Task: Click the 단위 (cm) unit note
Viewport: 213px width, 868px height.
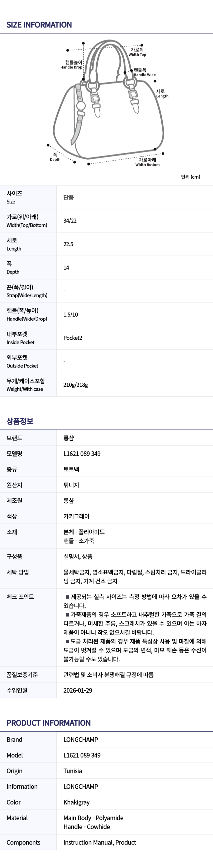Action: point(190,177)
